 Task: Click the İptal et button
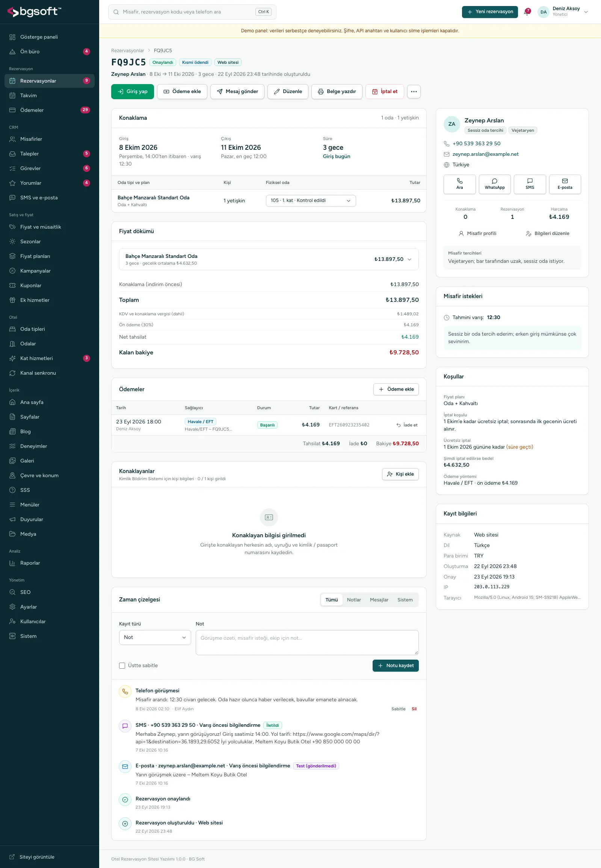tap(385, 92)
